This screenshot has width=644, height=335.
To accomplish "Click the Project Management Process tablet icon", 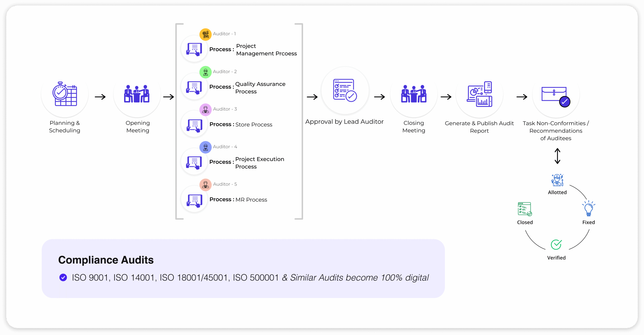I will [194, 49].
